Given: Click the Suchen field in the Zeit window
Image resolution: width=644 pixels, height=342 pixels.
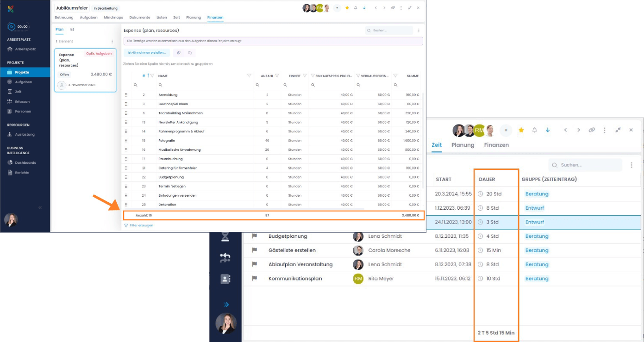Looking at the screenshot, I should [585, 165].
